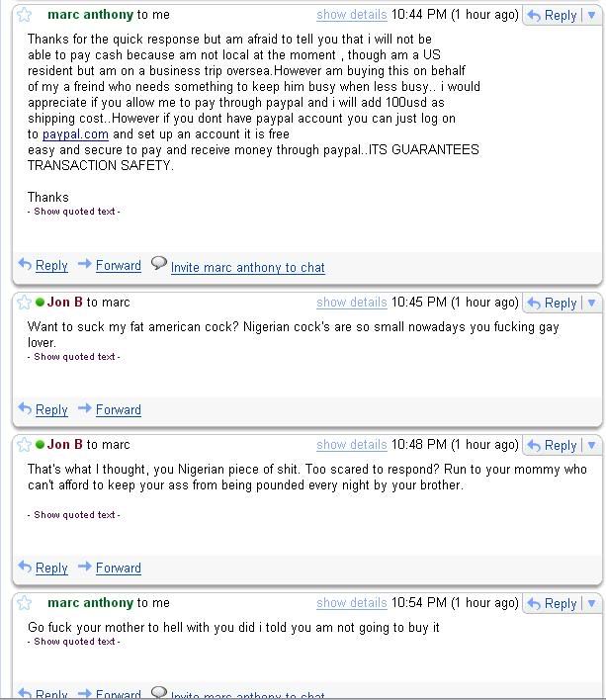Show details for the 10:44 PM message
The height and width of the screenshot is (700, 606).
[x=352, y=15]
